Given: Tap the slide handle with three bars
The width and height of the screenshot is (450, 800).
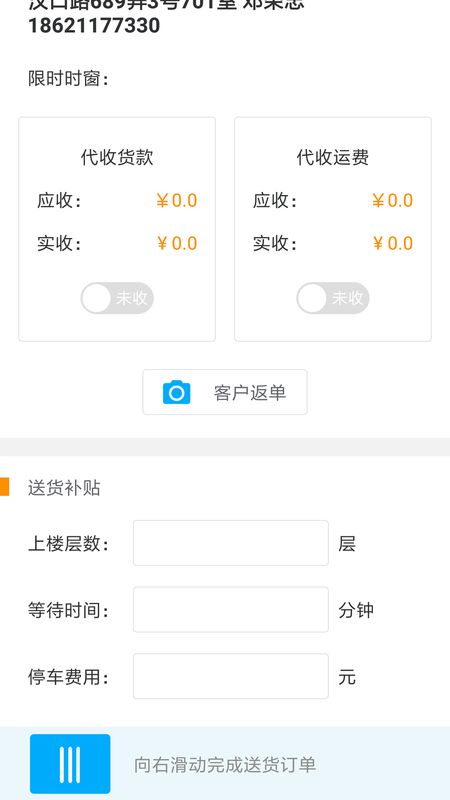Looking at the screenshot, I should point(70,764).
